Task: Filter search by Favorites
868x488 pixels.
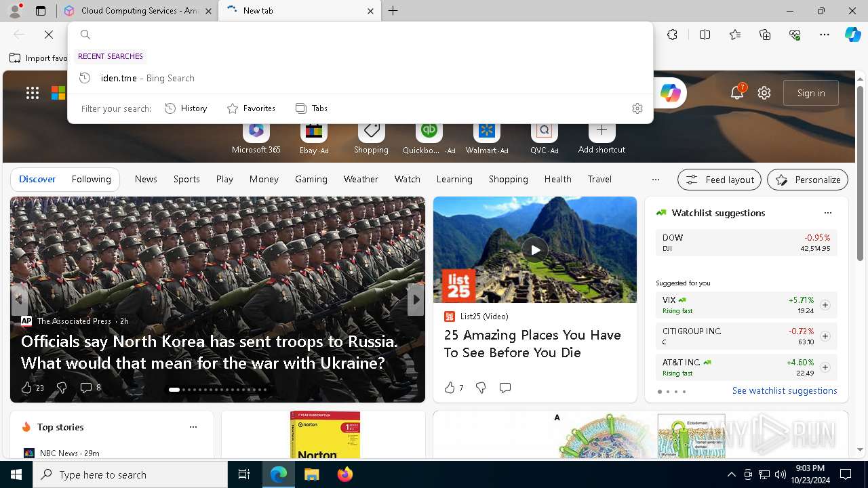Action: tap(251, 108)
